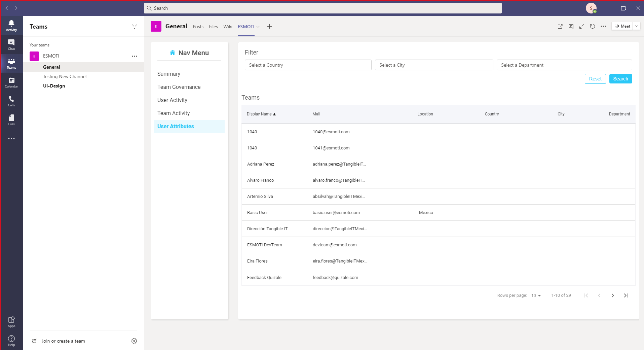Select the Basic User row
Viewport: 644px width, 350px height.
point(439,213)
